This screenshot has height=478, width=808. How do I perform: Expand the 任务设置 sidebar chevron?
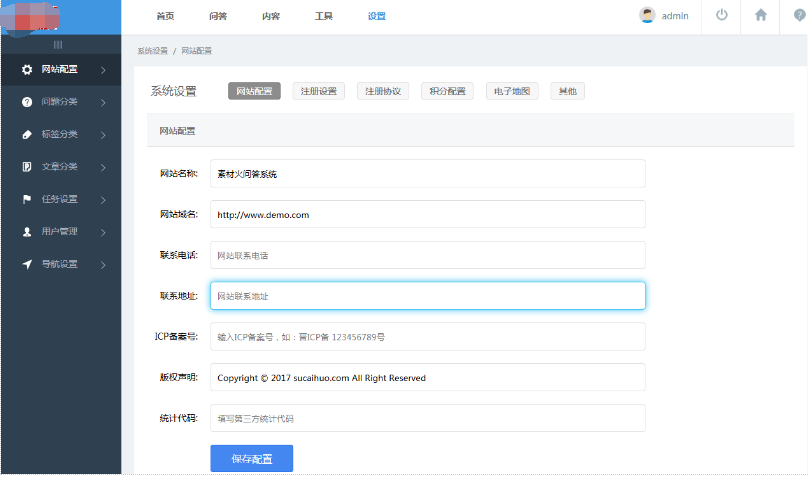pos(103,200)
